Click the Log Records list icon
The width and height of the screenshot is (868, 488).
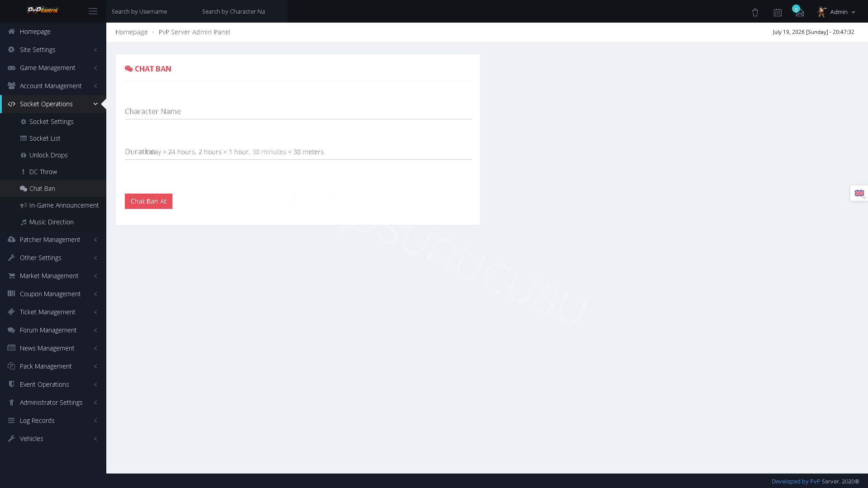tap(11, 421)
